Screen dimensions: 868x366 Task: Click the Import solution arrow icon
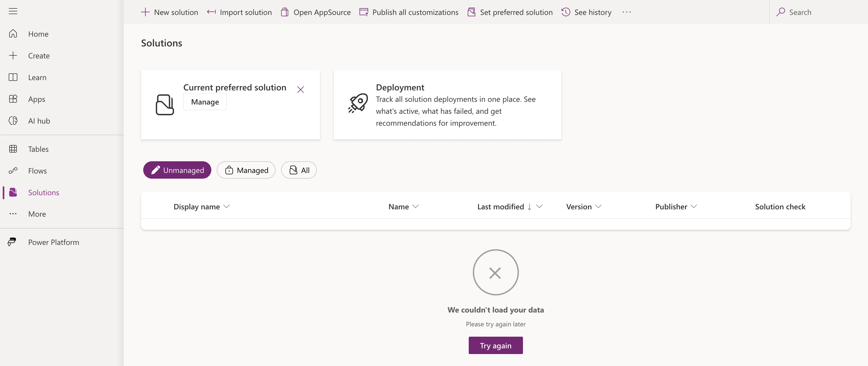click(x=211, y=12)
